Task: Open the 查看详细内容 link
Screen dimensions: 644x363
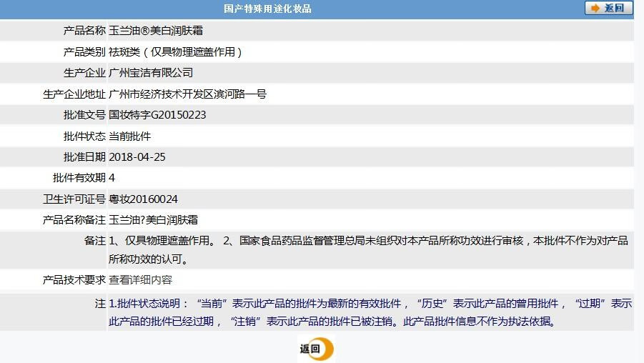Action: (141, 280)
